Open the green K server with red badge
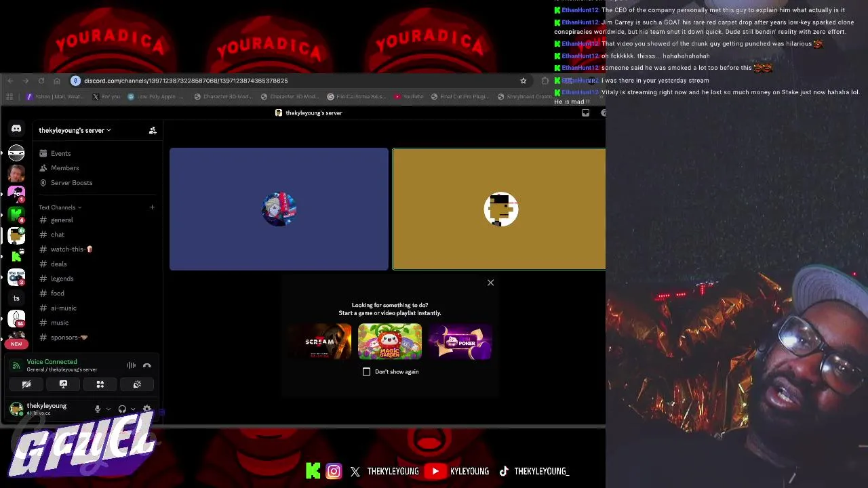This screenshot has width=868, height=488. [16, 215]
